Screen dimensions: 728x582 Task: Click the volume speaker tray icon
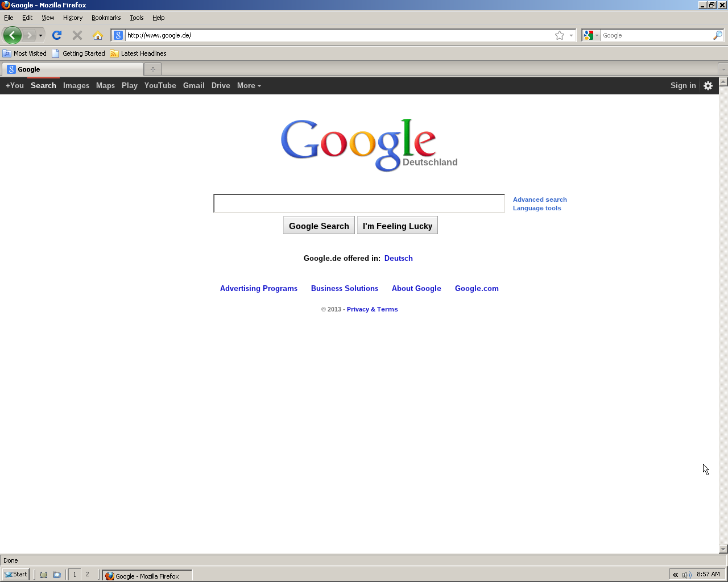tap(686, 575)
